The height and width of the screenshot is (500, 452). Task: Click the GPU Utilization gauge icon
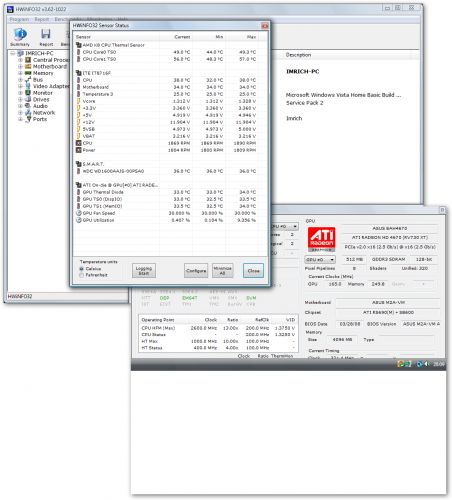[x=79, y=220]
